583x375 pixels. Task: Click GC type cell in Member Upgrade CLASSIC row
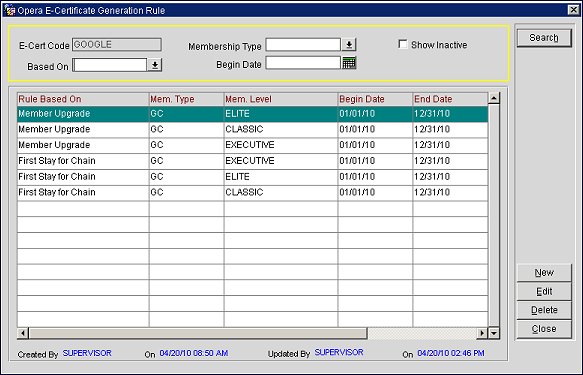[x=186, y=129]
